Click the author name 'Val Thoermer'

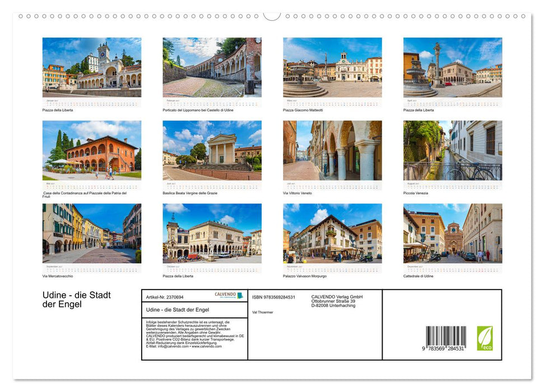click(x=263, y=312)
